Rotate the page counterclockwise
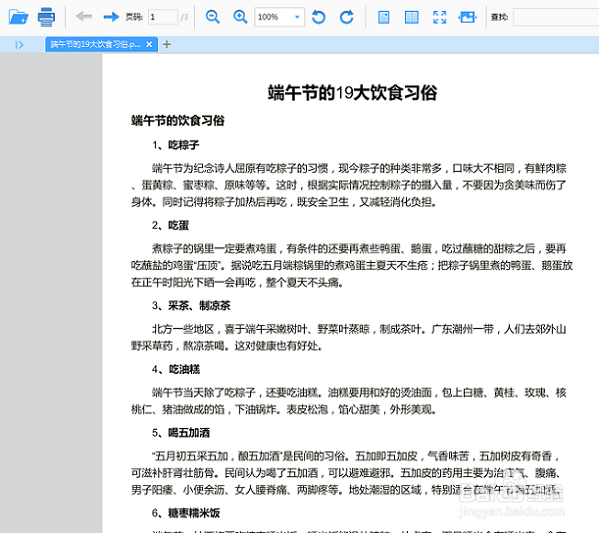599x533 pixels. pos(319,17)
